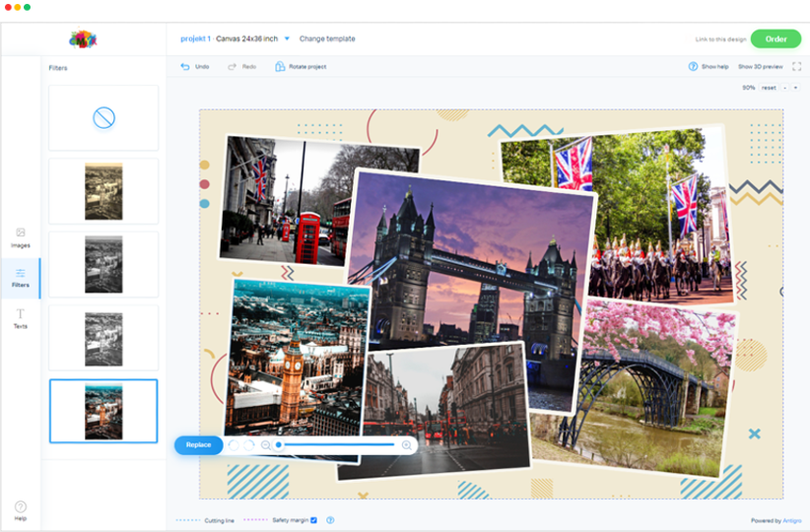Viewport: 810px width, 532px height.
Task: Switch to the Images sidebar tab
Action: click(x=21, y=236)
